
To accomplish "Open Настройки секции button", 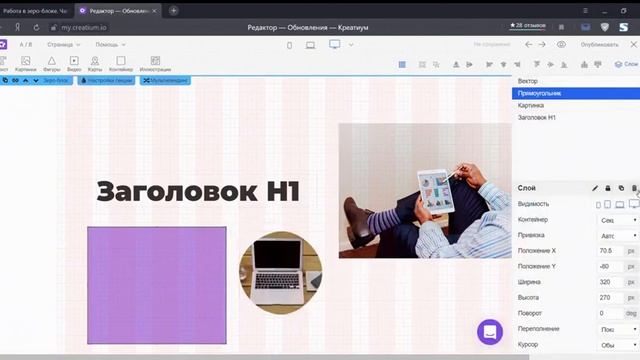I will pyautogui.click(x=107, y=80).
